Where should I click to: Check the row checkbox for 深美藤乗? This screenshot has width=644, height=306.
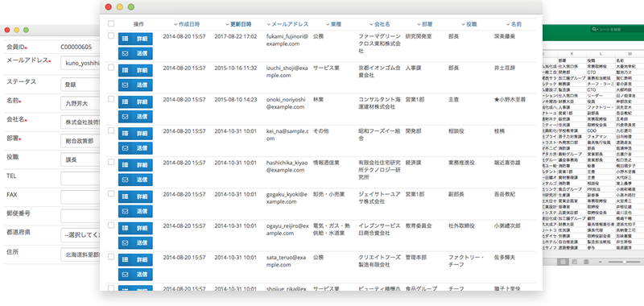[x=111, y=36]
